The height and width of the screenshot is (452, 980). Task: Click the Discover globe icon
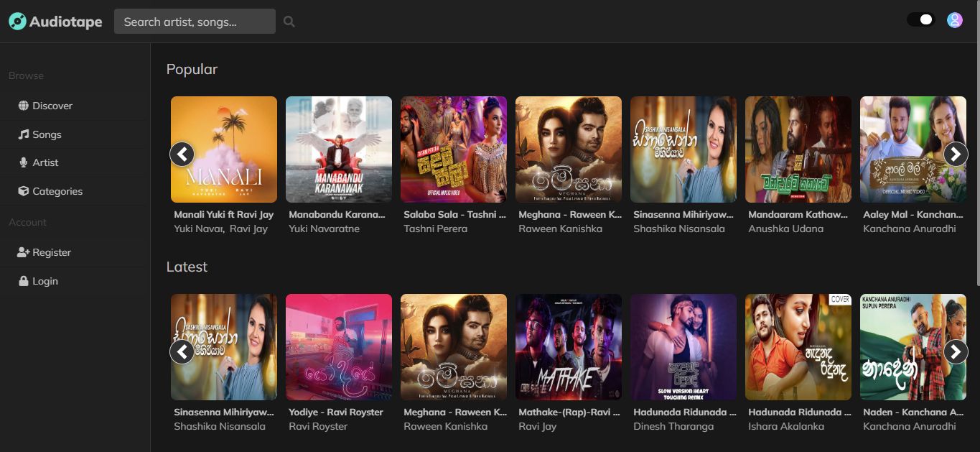[x=24, y=106]
